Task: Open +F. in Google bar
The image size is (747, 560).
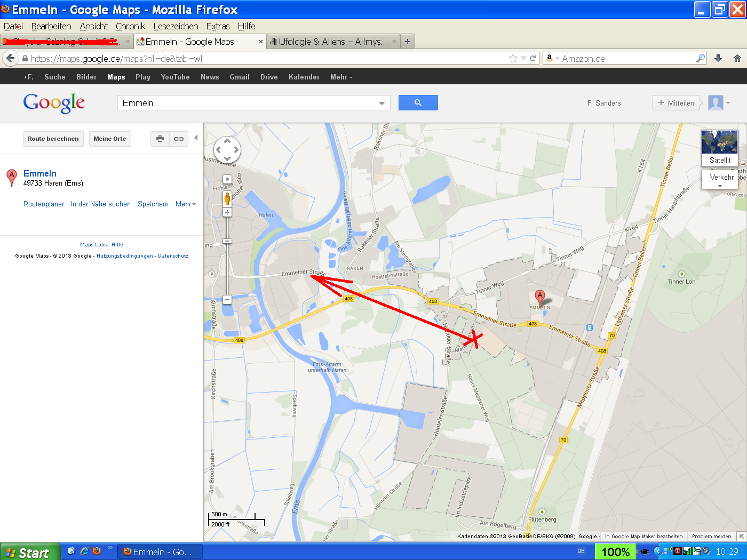Action: [28, 77]
